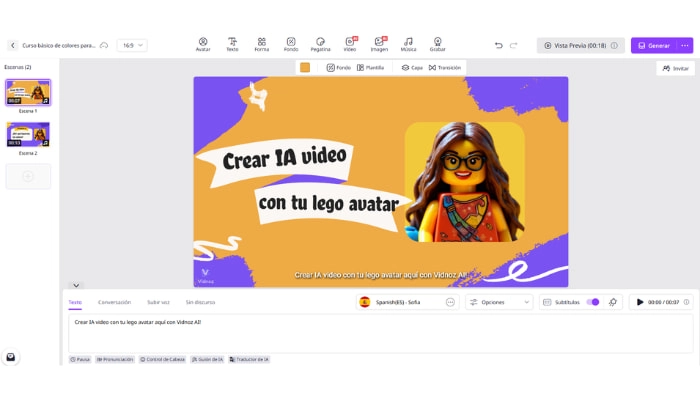Screen dimensions: 700x400
Task: Open the Imagen tool
Action: click(x=379, y=44)
